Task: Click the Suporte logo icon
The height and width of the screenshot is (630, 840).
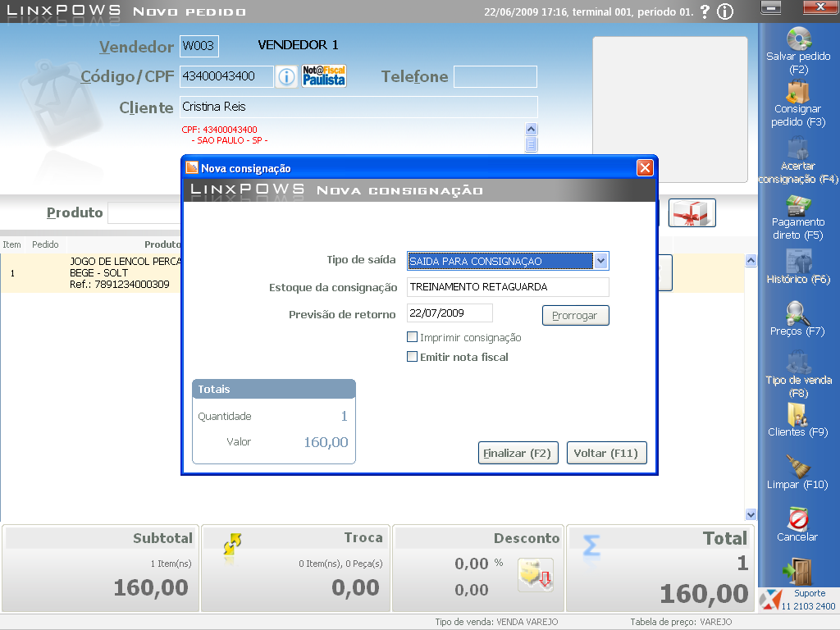Action: [x=770, y=600]
